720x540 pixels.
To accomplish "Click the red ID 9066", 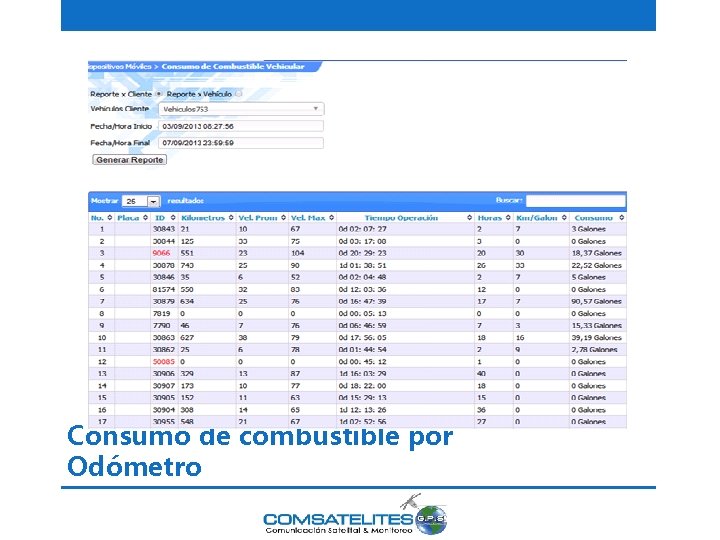I will pyautogui.click(x=161, y=253).
